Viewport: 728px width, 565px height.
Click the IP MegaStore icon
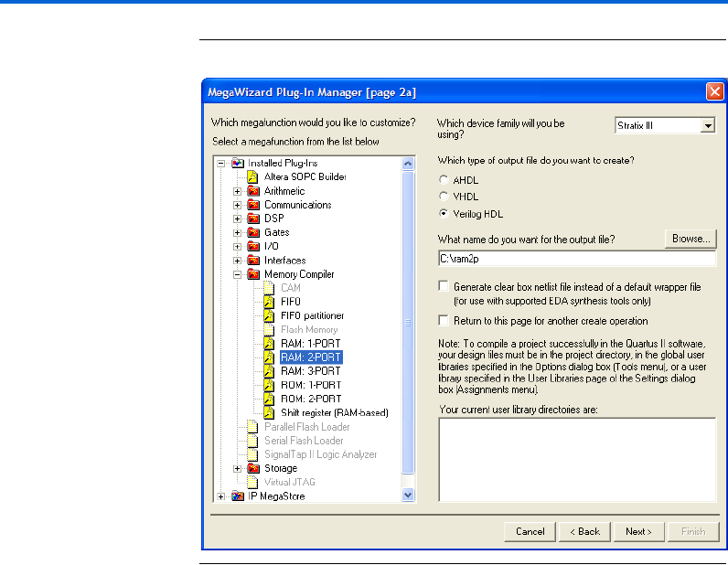tap(238, 496)
